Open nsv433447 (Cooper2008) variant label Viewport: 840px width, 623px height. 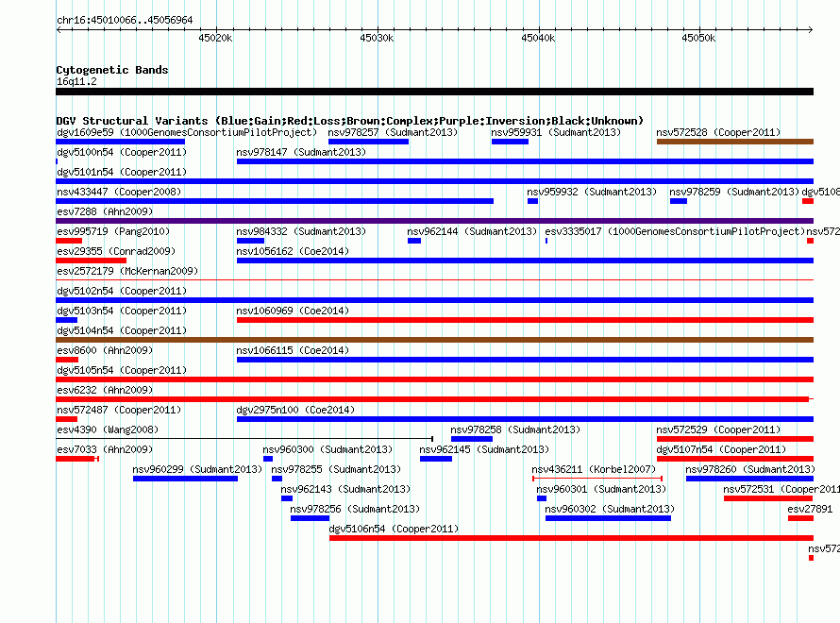point(119,192)
